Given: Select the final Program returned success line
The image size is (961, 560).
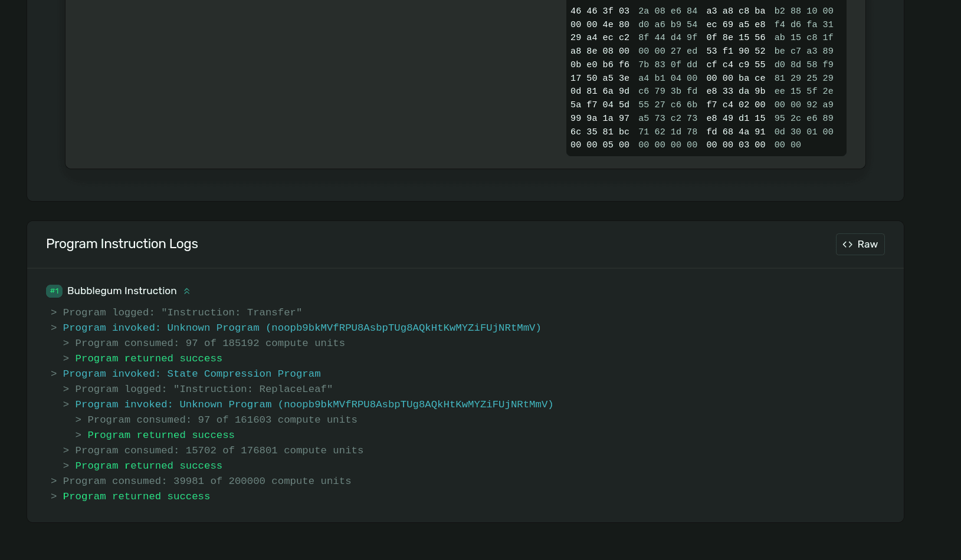Looking at the screenshot, I should pyautogui.click(x=136, y=496).
